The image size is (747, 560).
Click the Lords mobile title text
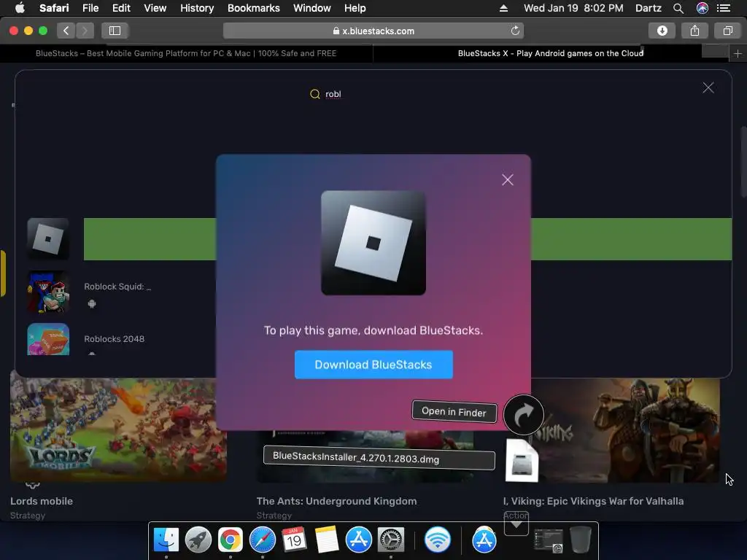click(42, 501)
